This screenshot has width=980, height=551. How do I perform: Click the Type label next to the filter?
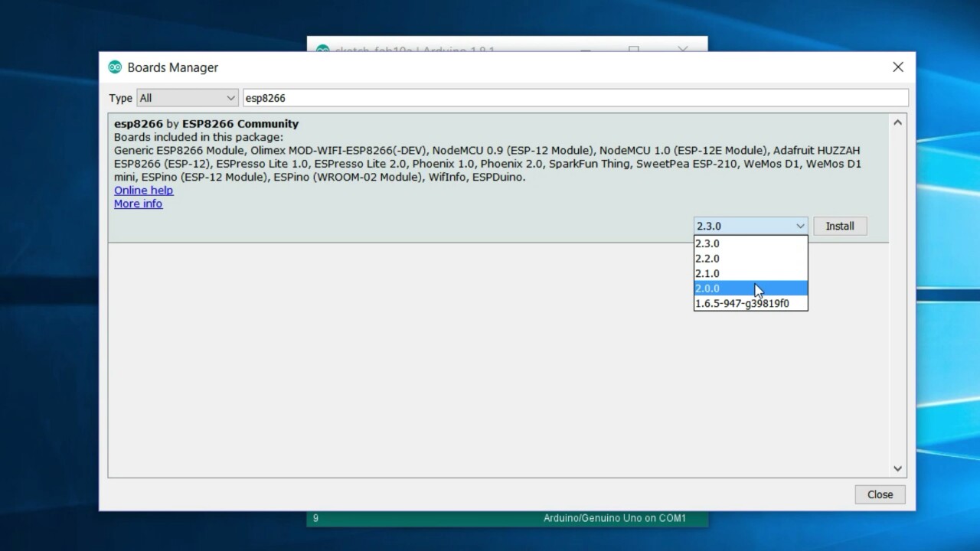click(120, 98)
